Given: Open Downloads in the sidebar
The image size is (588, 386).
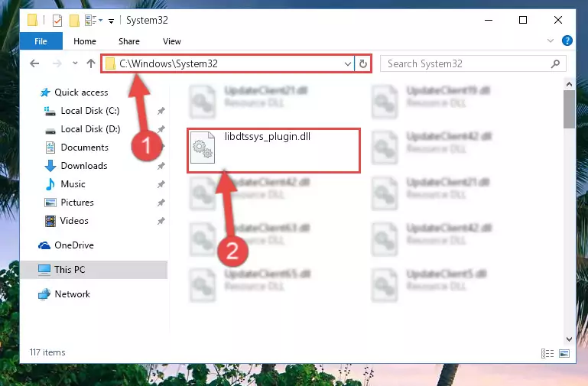Looking at the screenshot, I should click(84, 166).
